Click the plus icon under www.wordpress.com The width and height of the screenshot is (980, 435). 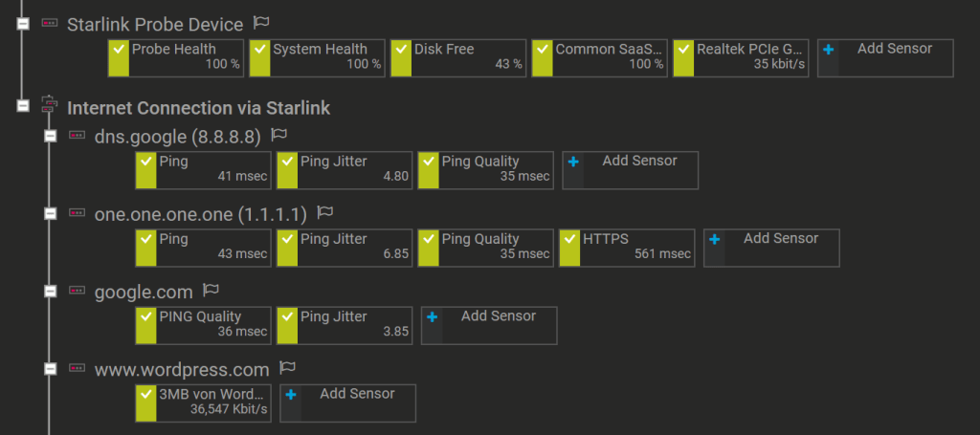pyautogui.click(x=291, y=394)
